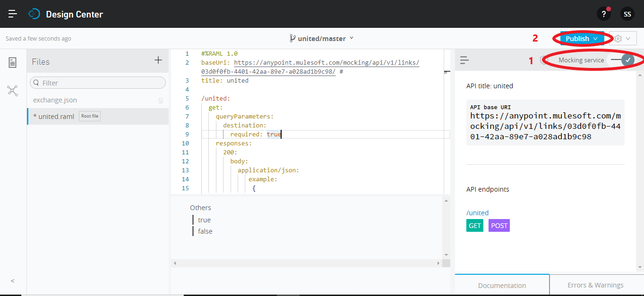The width and height of the screenshot is (644, 296).
Task: Toggle the Mocking service switch
Action: pos(622,60)
